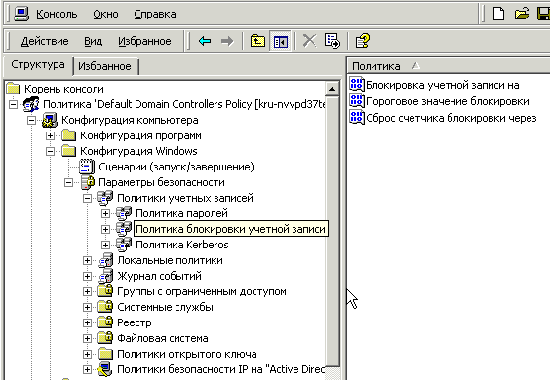Collapse the Default Domain Controllers Policy node
The width and height of the screenshot is (550, 380).
tap(13, 105)
